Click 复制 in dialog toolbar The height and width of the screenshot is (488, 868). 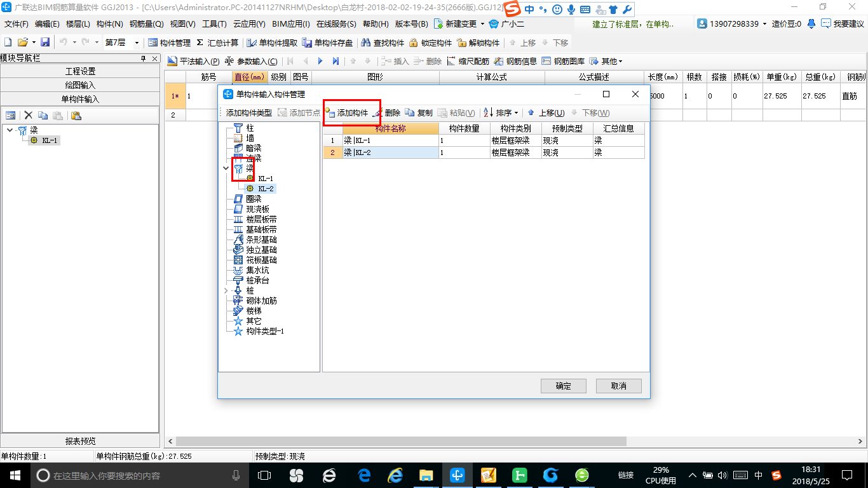pyautogui.click(x=419, y=112)
